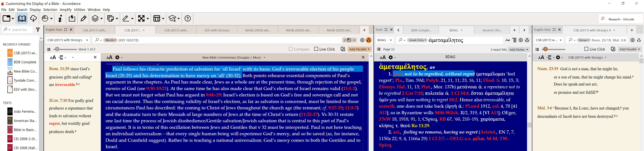Viewport: 644px width, 151px height.
Task: Follow the 2 Cor 7:10 link in BDAG entry
Action: (412, 93)
